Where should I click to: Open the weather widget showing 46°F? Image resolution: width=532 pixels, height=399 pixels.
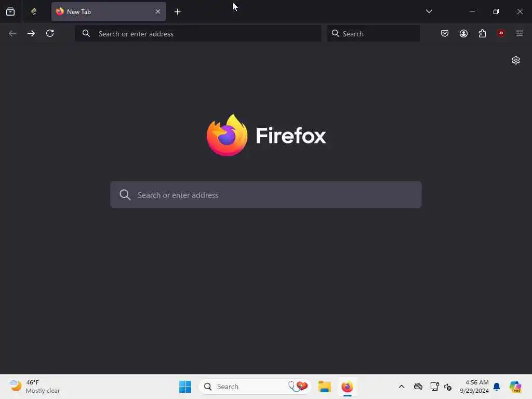[35, 387]
